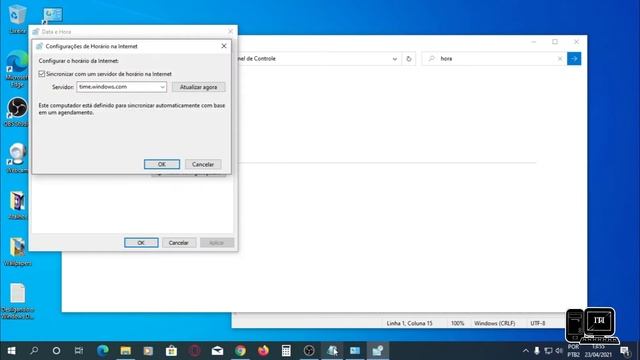The image size is (640, 360).
Task: Open File Explorer from taskbar
Action: pyautogui.click(x=125, y=351)
